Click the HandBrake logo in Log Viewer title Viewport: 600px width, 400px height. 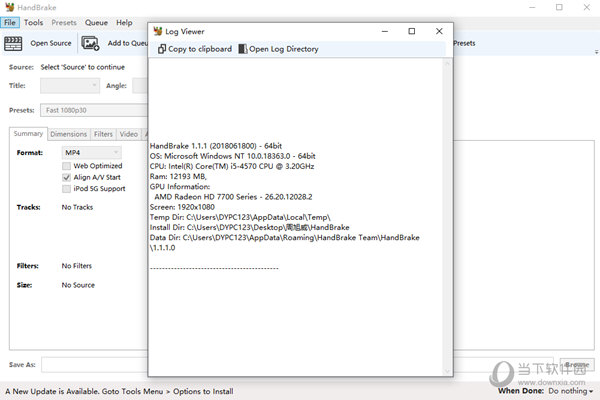158,31
